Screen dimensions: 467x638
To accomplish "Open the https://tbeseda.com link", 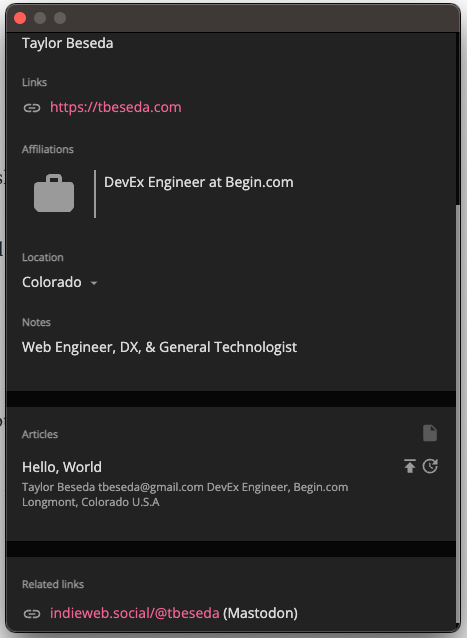I will (x=116, y=107).
